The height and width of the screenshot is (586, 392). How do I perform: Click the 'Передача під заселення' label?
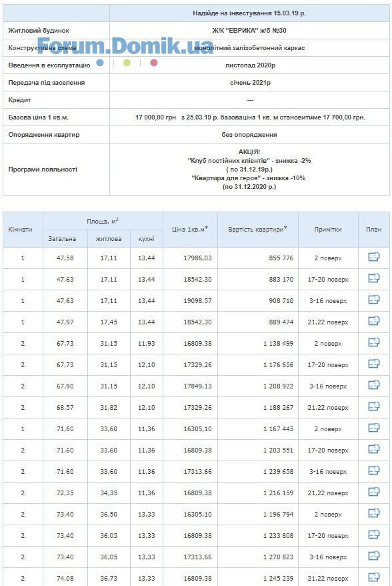(47, 82)
